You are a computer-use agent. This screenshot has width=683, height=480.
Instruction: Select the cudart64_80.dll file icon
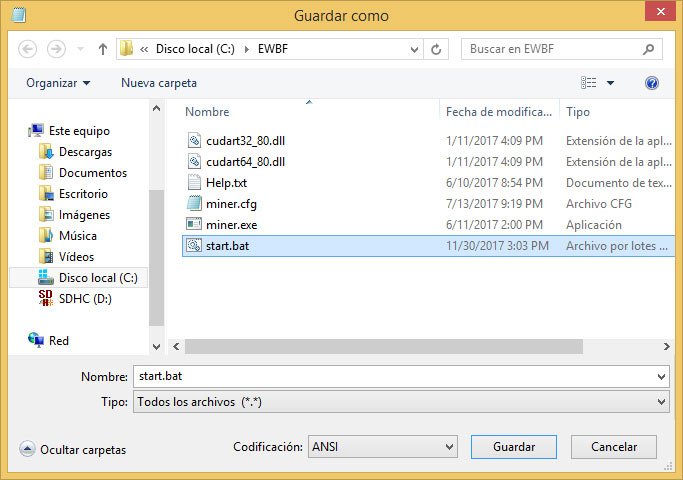194,161
